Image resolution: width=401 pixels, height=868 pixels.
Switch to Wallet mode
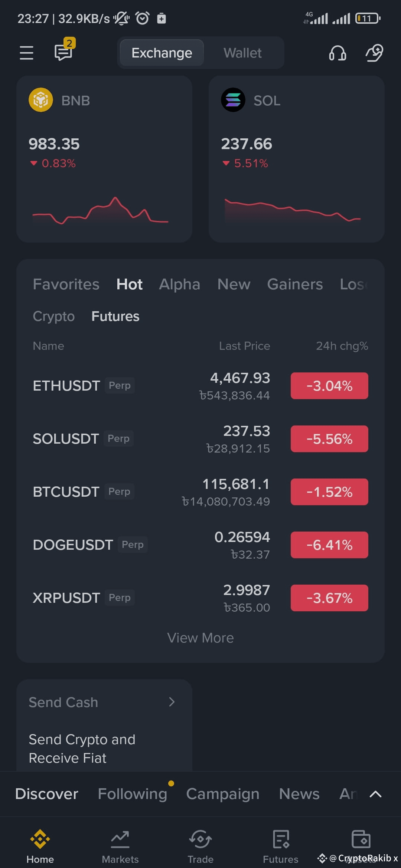point(242,53)
